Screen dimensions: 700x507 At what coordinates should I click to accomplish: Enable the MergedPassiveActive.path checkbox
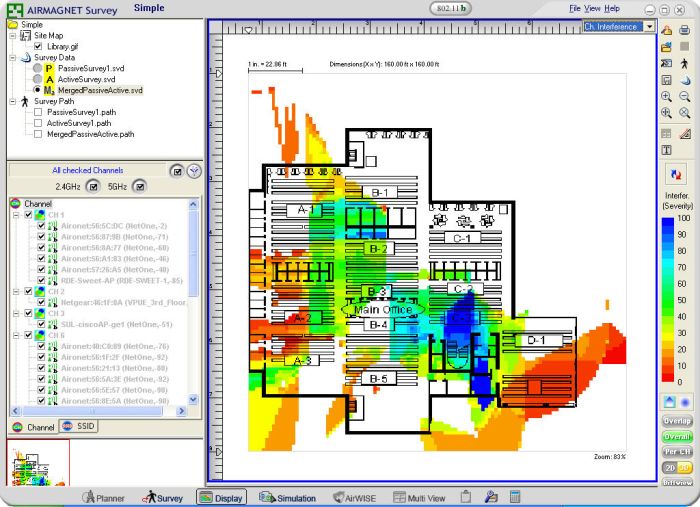(38, 134)
